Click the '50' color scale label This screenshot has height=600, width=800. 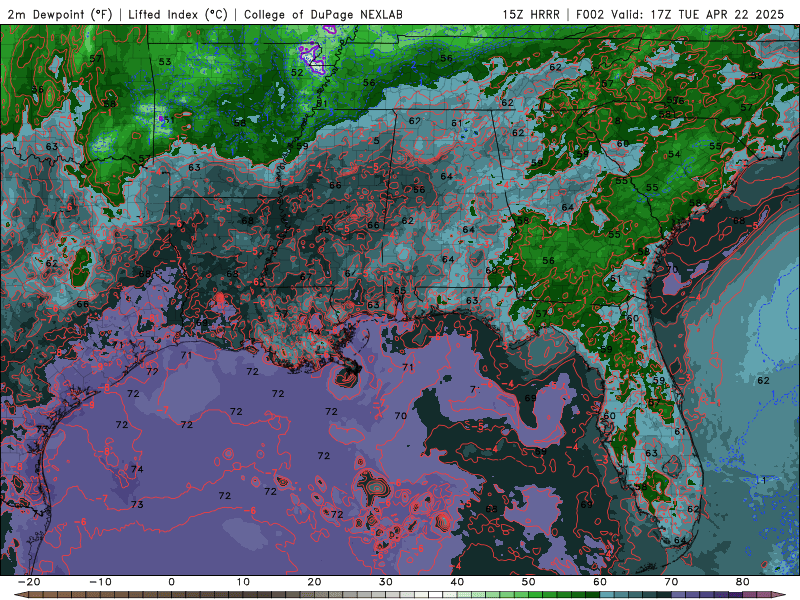pos(529,582)
